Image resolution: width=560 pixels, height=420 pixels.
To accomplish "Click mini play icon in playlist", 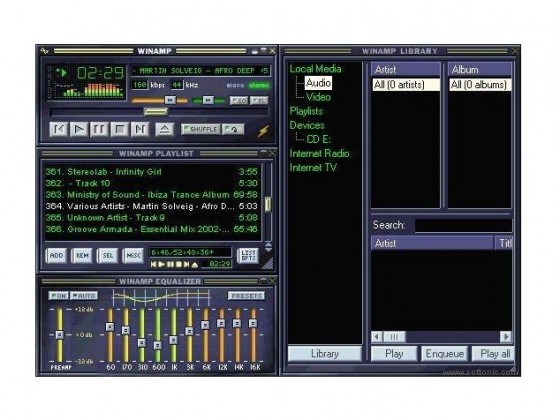I will [161, 264].
